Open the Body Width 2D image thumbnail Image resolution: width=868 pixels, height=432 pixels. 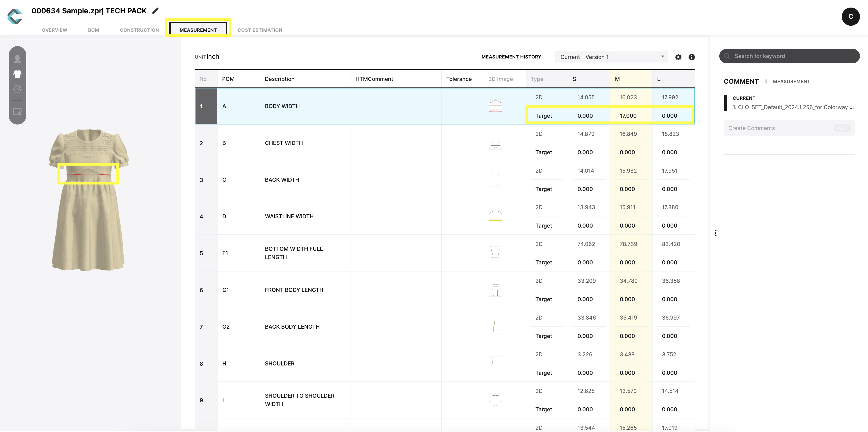point(495,106)
